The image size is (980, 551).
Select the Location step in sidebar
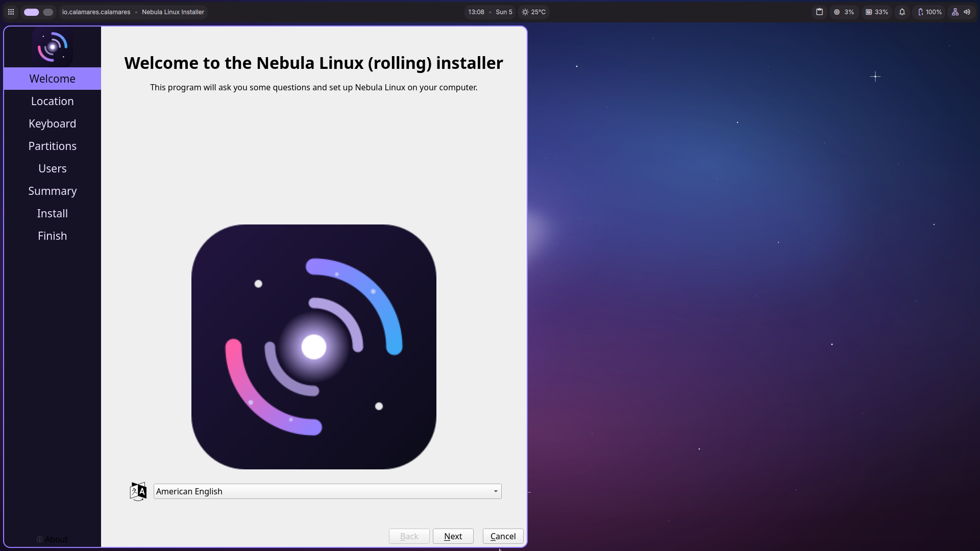coord(52,101)
